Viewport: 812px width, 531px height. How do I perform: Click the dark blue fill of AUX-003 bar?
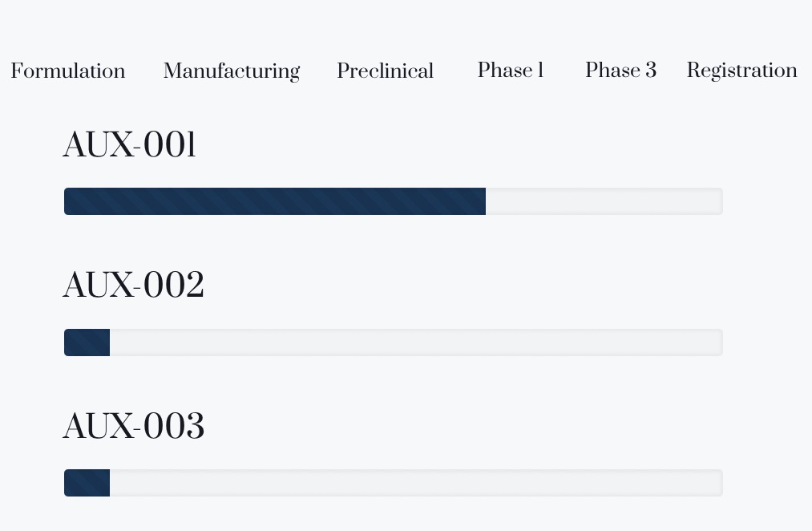click(x=87, y=483)
